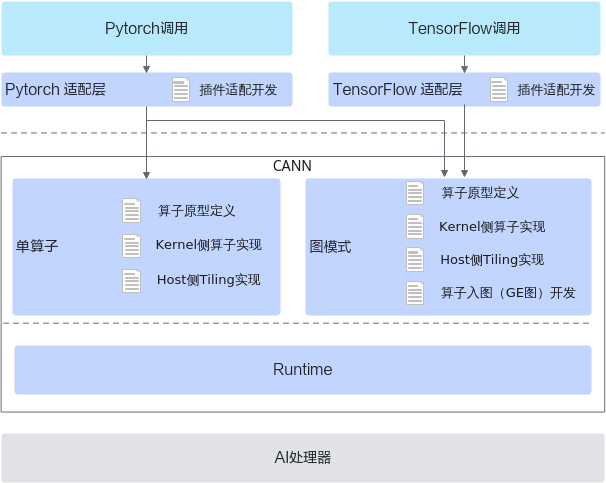This screenshot has height=483, width=606.
Task: Click Kernel侧算子实现 text in 单算子 block
Action: [209, 245]
